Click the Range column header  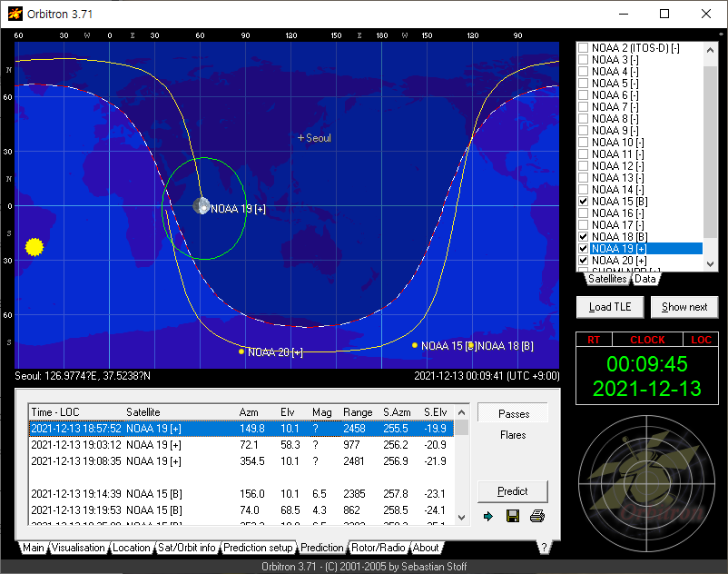(x=359, y=412)
